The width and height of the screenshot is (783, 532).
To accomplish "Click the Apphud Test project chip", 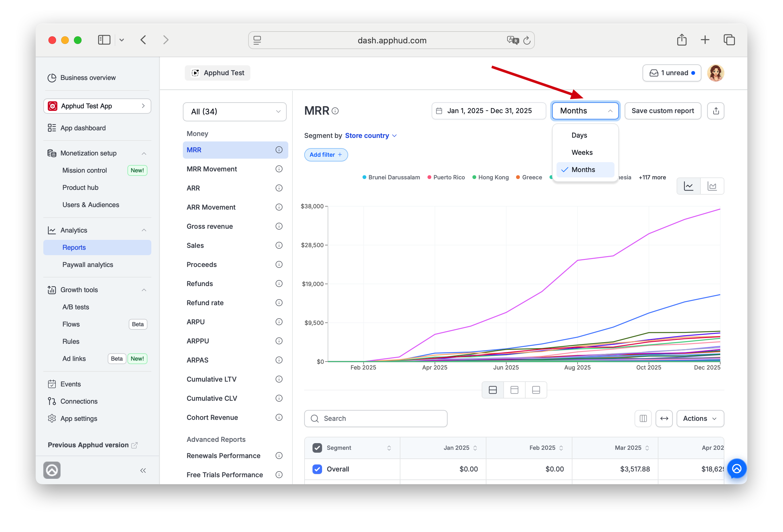I will click(x=217, y=73).
